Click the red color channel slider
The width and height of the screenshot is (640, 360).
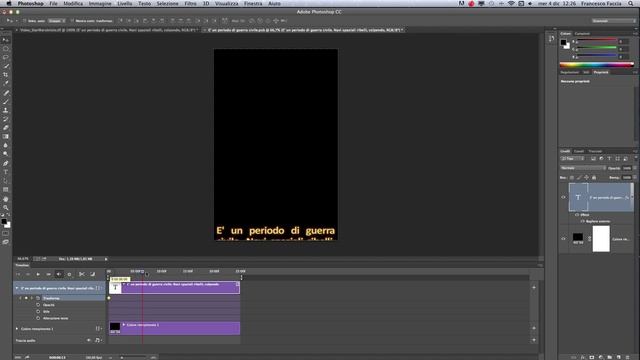click(x=596, y=40)
